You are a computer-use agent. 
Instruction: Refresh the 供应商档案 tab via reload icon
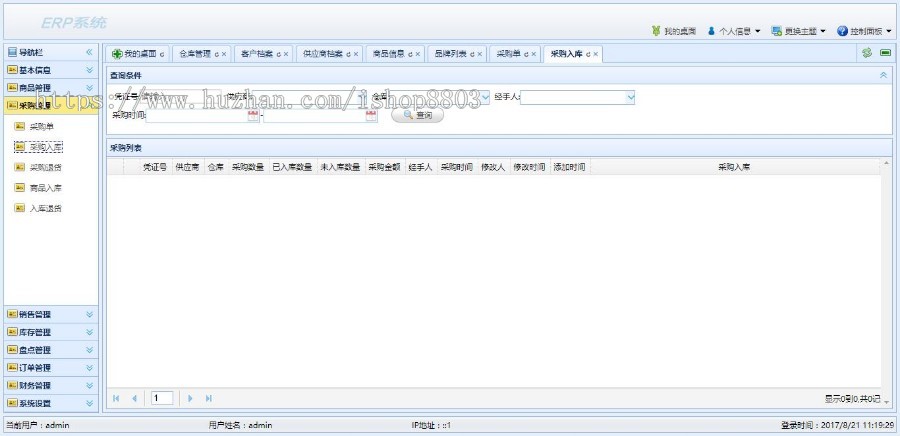click(x=348, y=54)
